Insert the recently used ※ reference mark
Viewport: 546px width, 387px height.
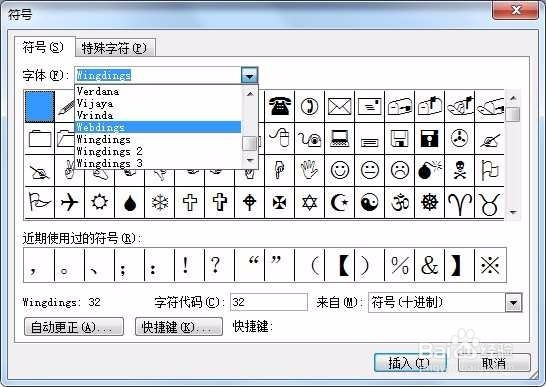click(490, 265)
